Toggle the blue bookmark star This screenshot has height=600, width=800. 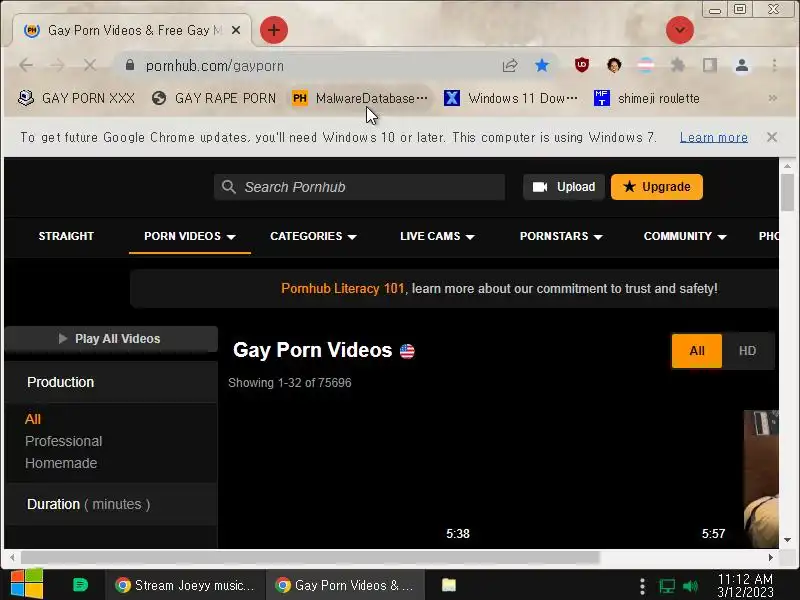point(542,65)
